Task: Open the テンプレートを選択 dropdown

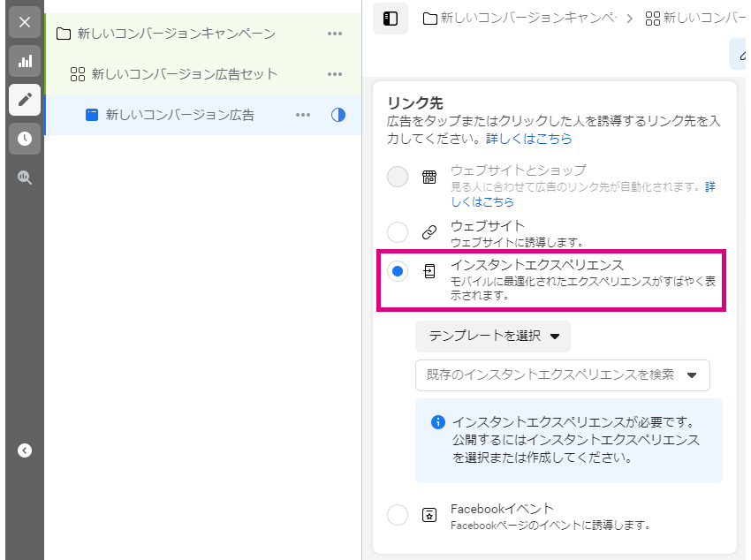Action: click(493, 336)
